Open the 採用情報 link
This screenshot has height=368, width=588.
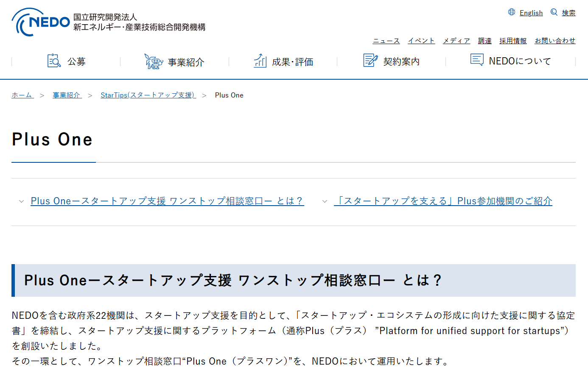point(513,41)
